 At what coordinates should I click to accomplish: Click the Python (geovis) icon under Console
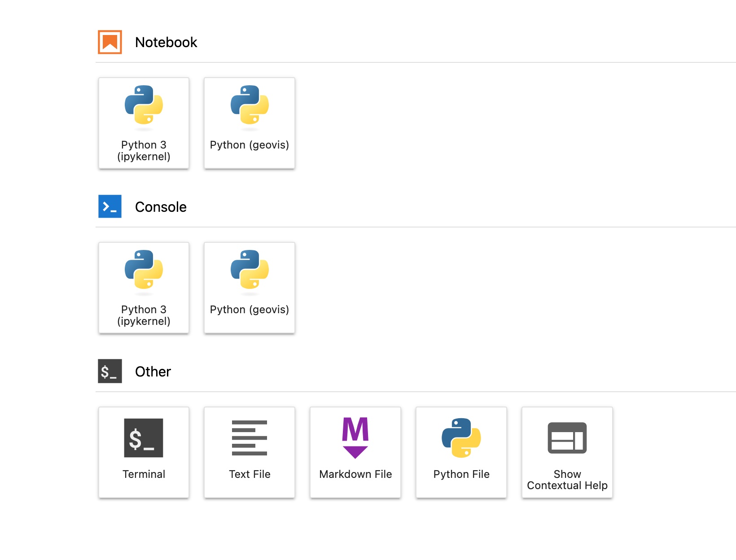[x=250, y=270]
